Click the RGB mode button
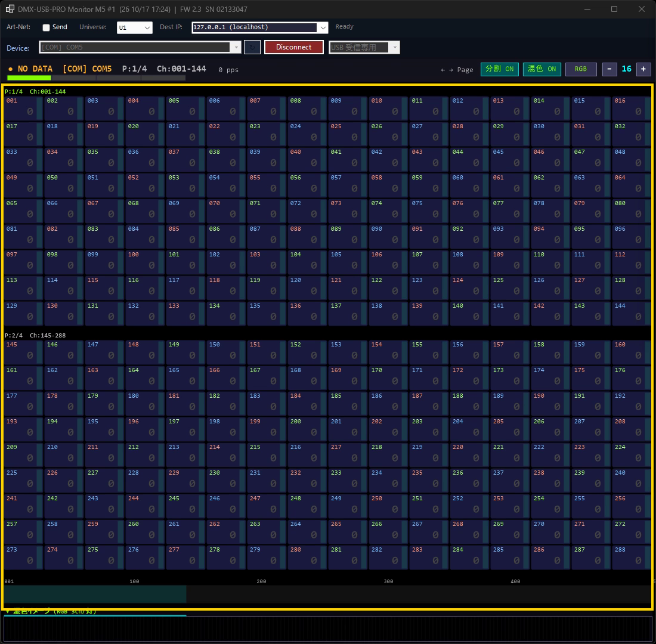This screenshot has width=656, height=644. pos(581,69)
